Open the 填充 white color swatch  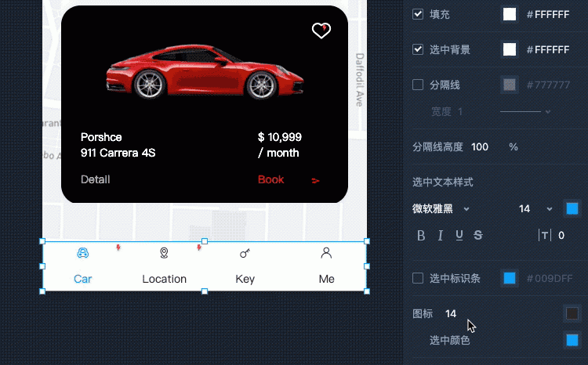510,14
